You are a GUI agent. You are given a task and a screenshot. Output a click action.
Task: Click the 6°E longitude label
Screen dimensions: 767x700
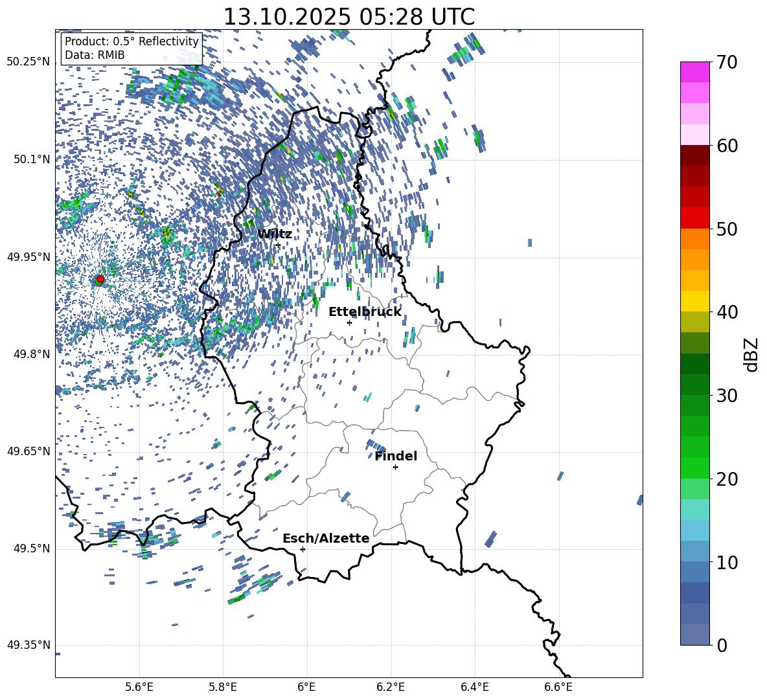pos(306,687)
